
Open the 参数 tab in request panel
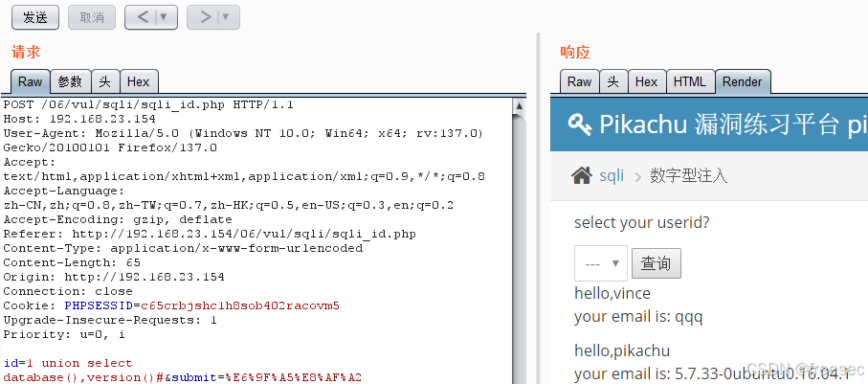70,82
